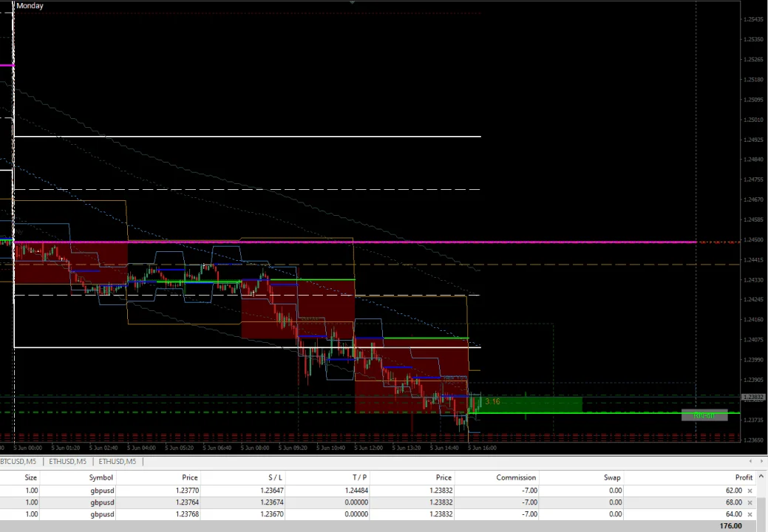
Task: Open the last ETHUSD,M5 chart tab
Action: tap(118, 461)
